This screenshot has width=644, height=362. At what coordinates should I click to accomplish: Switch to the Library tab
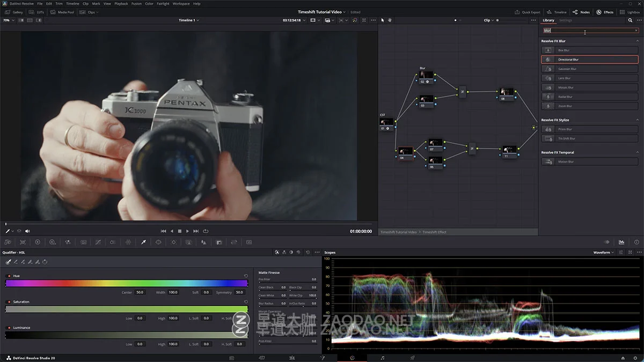tap(548, 20)
